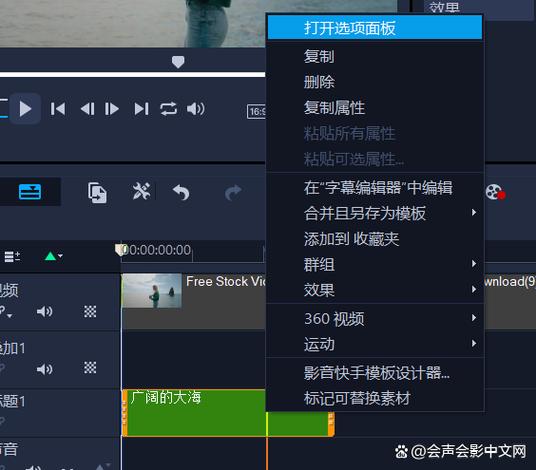The image size is (536, 470).
Task: Undo the last action
Action: [x=181, y=192]
